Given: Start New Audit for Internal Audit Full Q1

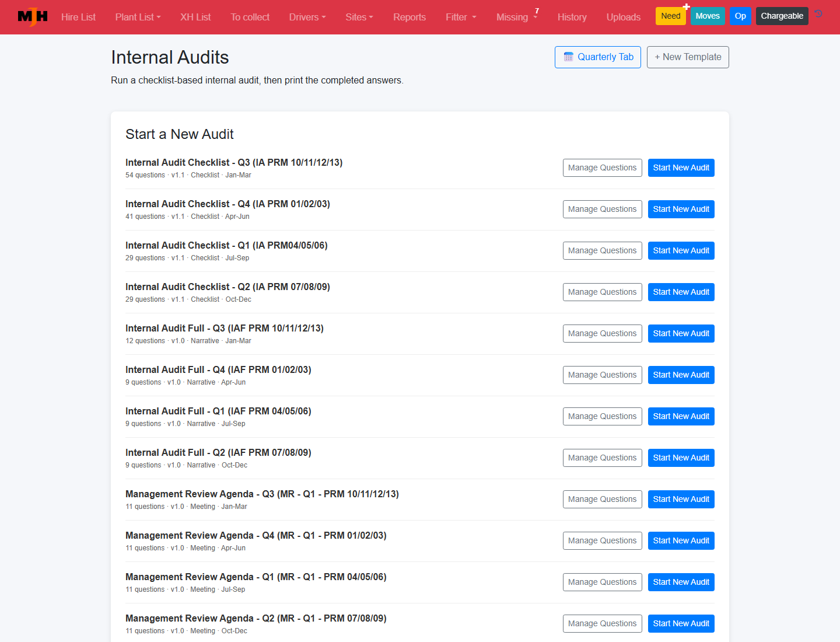Looking at the screenshot, I should click(681, 416).
